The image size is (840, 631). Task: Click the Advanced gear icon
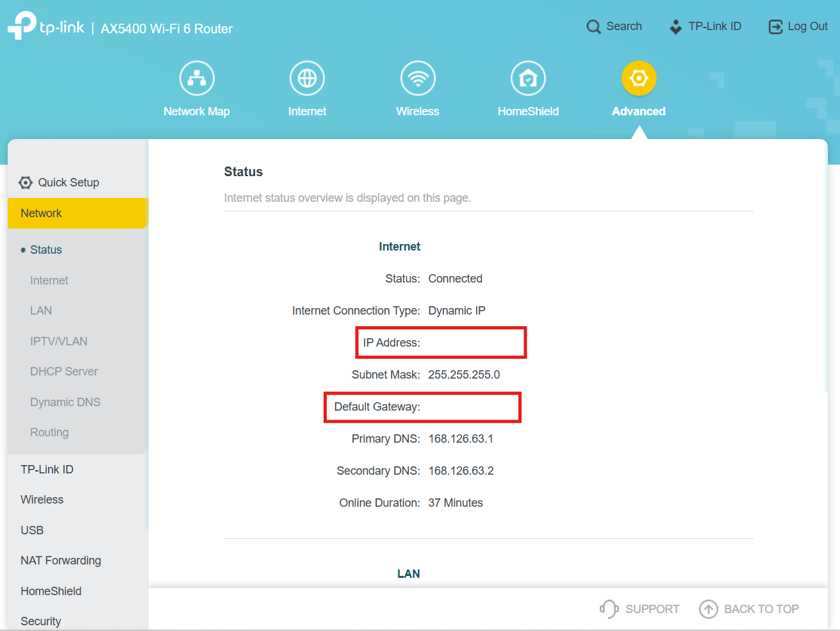639,79
